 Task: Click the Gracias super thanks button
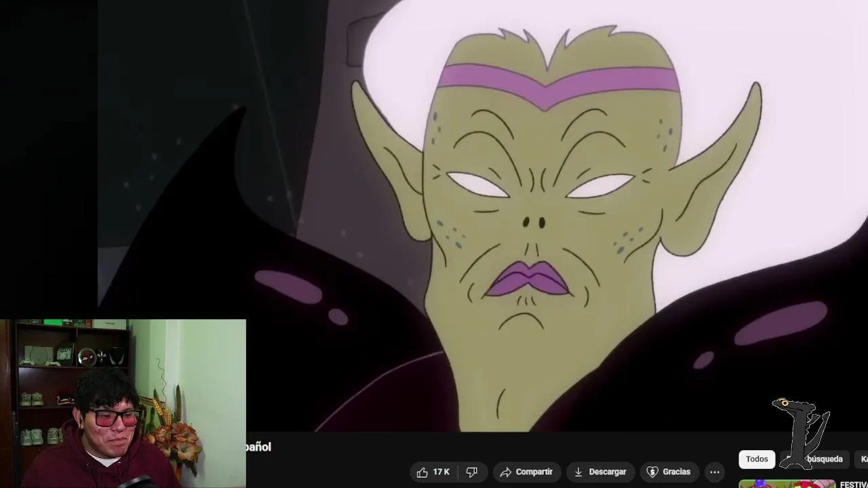pos(669,472)
